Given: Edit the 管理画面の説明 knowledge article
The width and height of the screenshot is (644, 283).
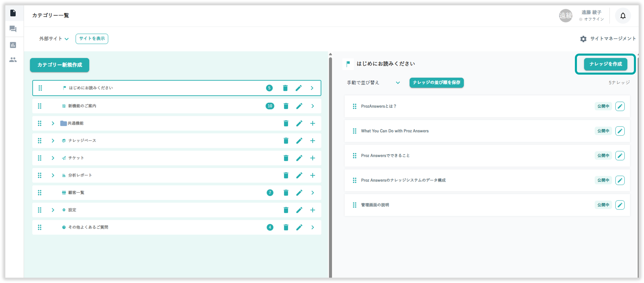Looking at the screenshot, I should (620, 205).
